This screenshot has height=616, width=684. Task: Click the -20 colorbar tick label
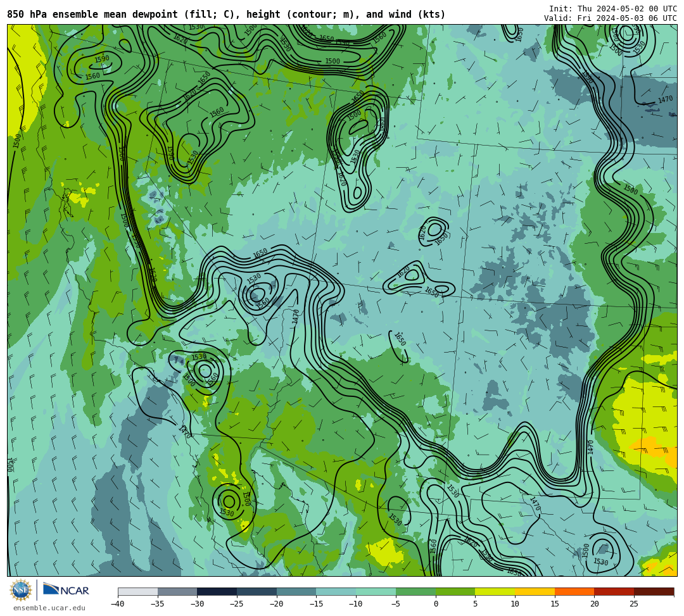click(x=276, y=604)
